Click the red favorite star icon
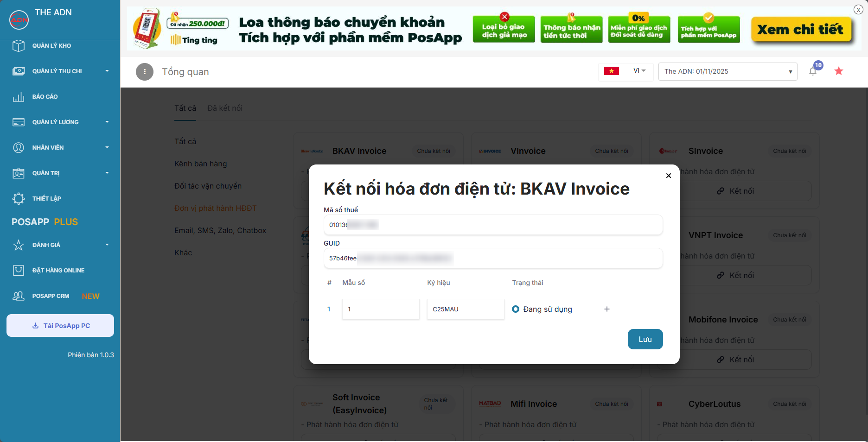The width and height of the screenshot is (868, 442). click(839, 71)
